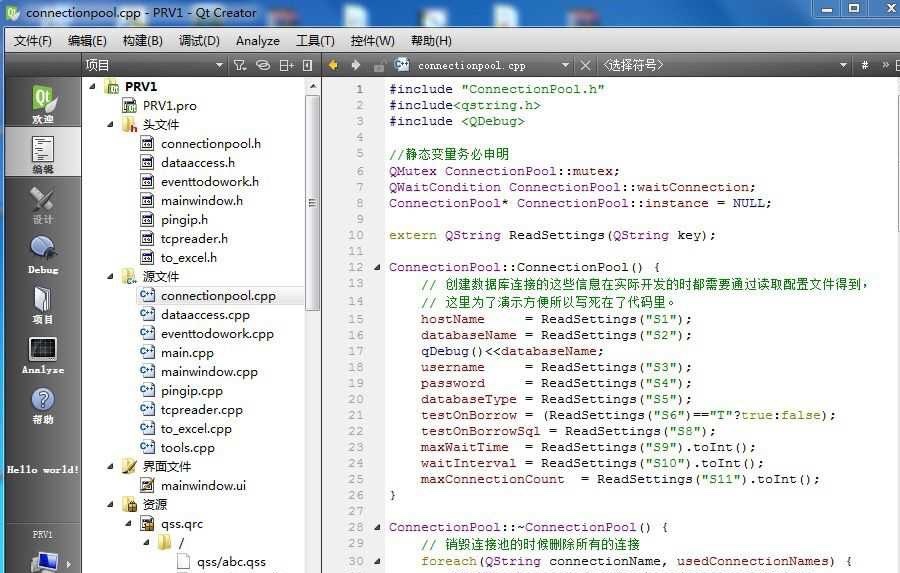Select dataaccess.h header file
Viewport: 900px width, 573px height.
pos(198,162)
